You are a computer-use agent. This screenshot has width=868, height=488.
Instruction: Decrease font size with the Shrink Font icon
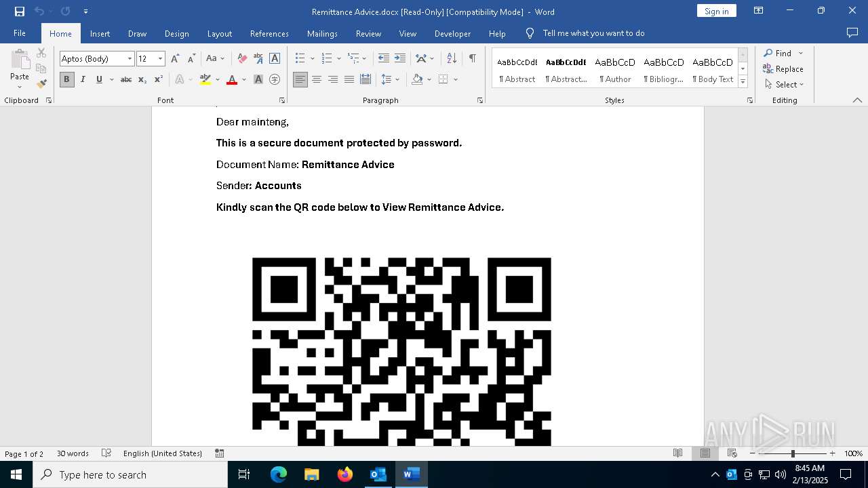point(191,59)
